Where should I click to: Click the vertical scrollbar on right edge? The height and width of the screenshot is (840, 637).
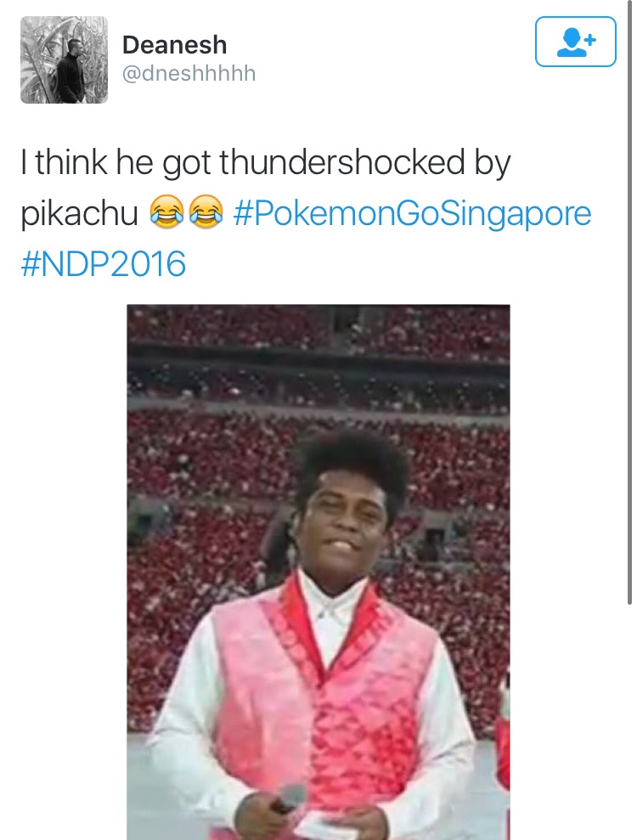630,302
